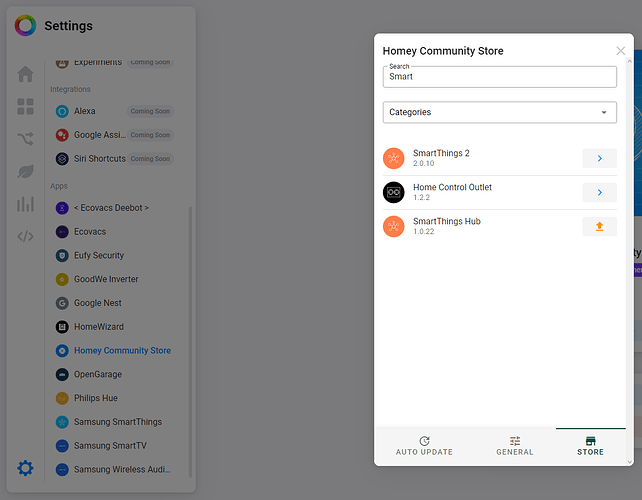Screen dimensions: 642x500
Task: Click the Philips Hue app icon
Action: pos(62,398)
